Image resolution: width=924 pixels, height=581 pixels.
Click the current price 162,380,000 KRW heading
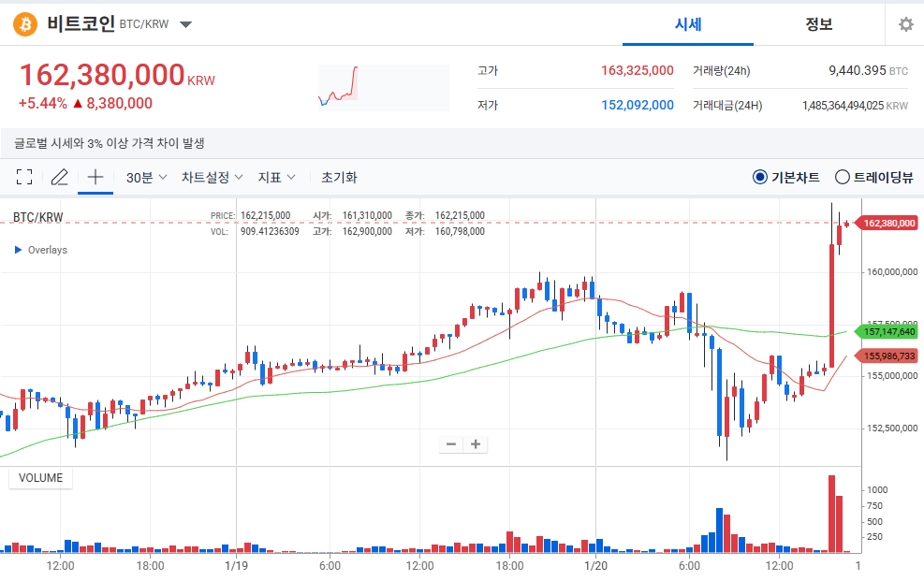(x=117, y=76)
